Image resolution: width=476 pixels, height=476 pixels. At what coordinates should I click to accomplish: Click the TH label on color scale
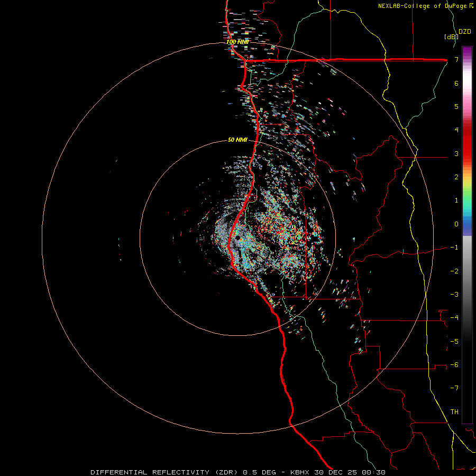(454, 412)
